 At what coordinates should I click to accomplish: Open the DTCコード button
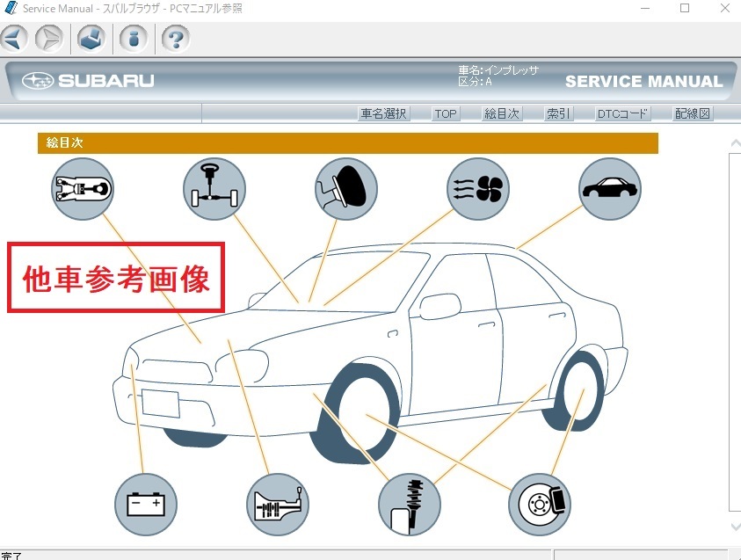[x=622, y=113]
